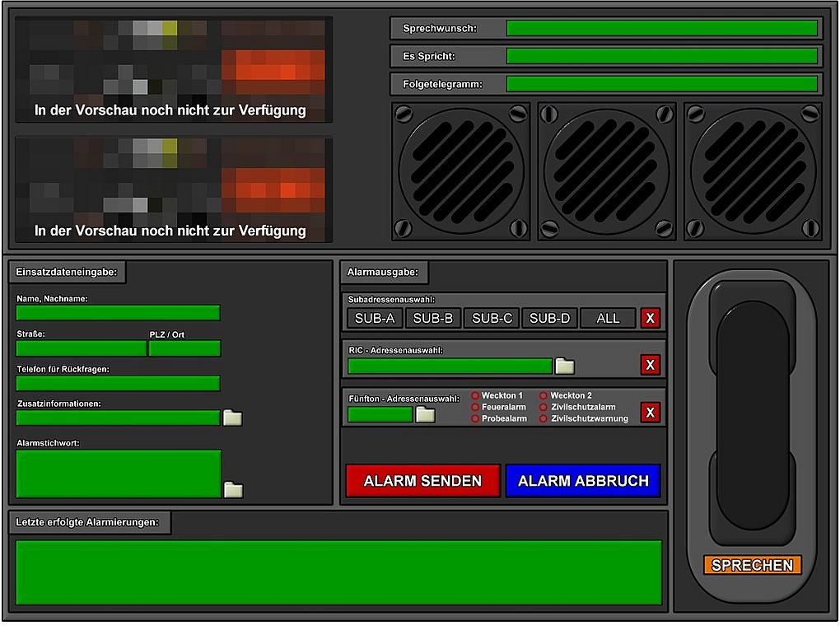
Task: Select the Probealarm radio option
Action: click(475, 418)
